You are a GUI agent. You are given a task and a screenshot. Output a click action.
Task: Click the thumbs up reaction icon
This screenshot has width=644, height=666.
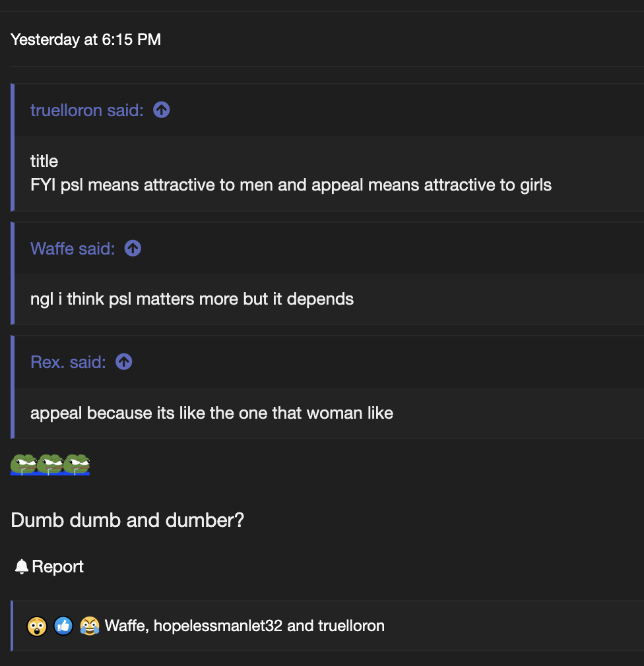click(63, 626)
